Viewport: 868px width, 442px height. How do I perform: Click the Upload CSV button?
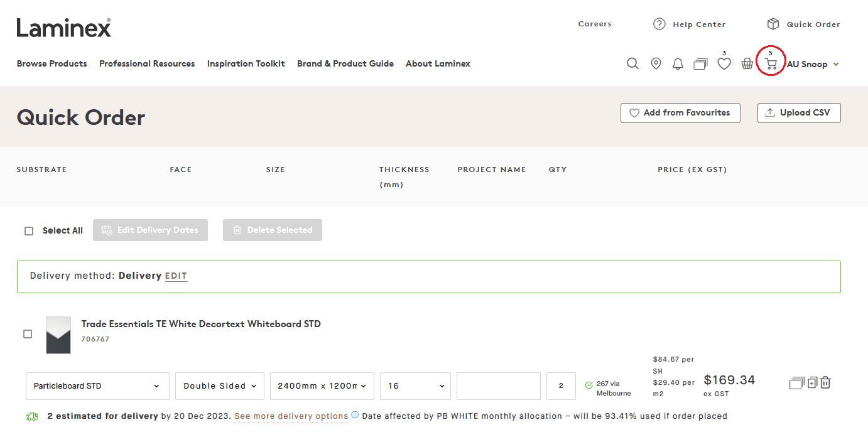[799, 113]
